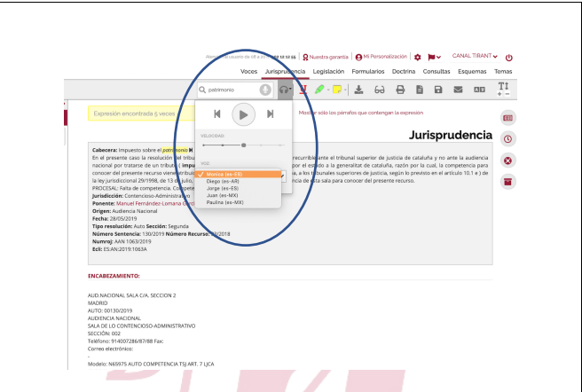Click the red clock history icon

(x=507, y=139)
